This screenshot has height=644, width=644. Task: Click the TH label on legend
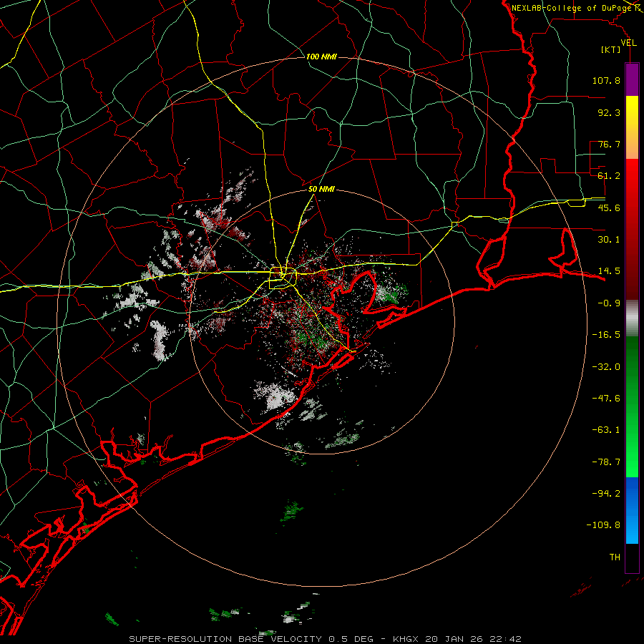pyautogui.click(x=615, y=557)
